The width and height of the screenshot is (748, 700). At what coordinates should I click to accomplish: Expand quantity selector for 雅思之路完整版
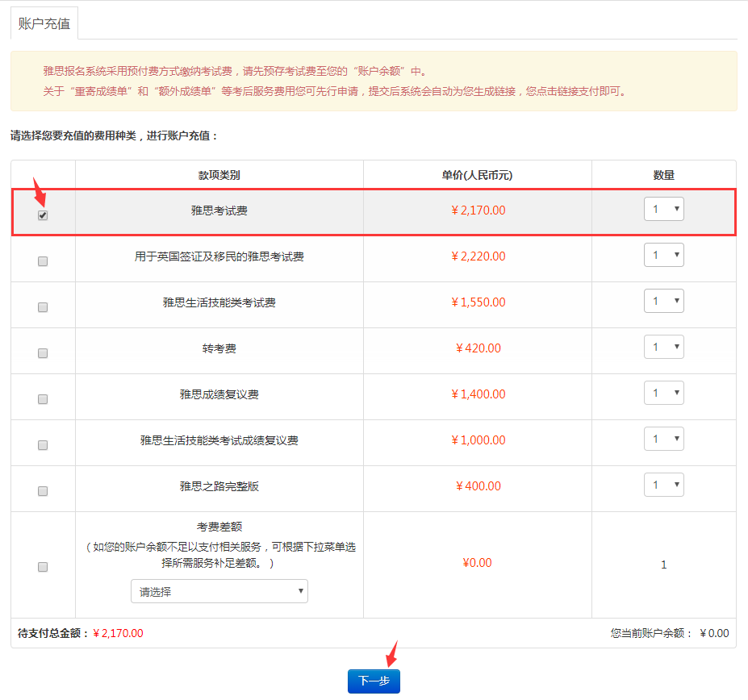pyautogui.click(x=663, y=484)
